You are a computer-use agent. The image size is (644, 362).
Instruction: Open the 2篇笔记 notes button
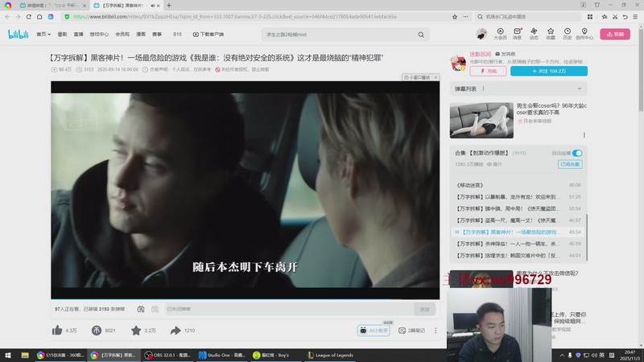tap(412, 331)
